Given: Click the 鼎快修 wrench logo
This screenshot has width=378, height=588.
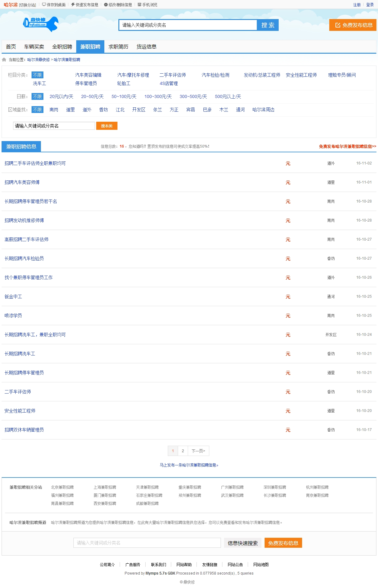Looking at the screenshot, I should click(41, 24).
